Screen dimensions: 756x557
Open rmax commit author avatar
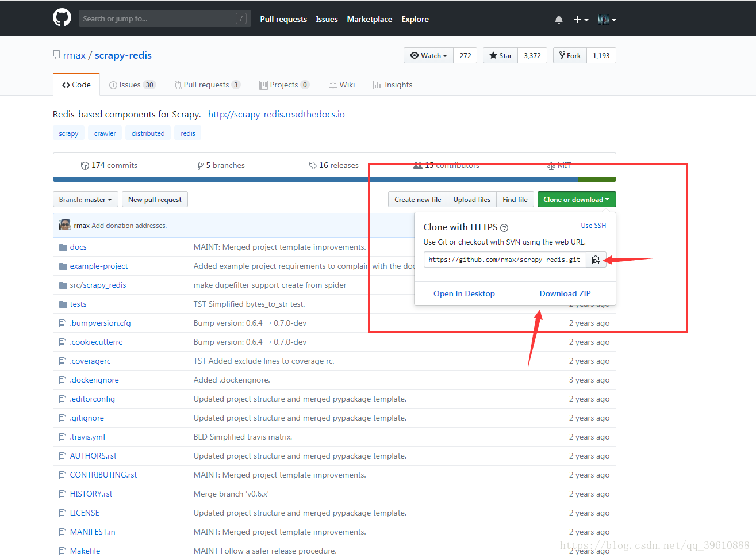pos(65,225)
